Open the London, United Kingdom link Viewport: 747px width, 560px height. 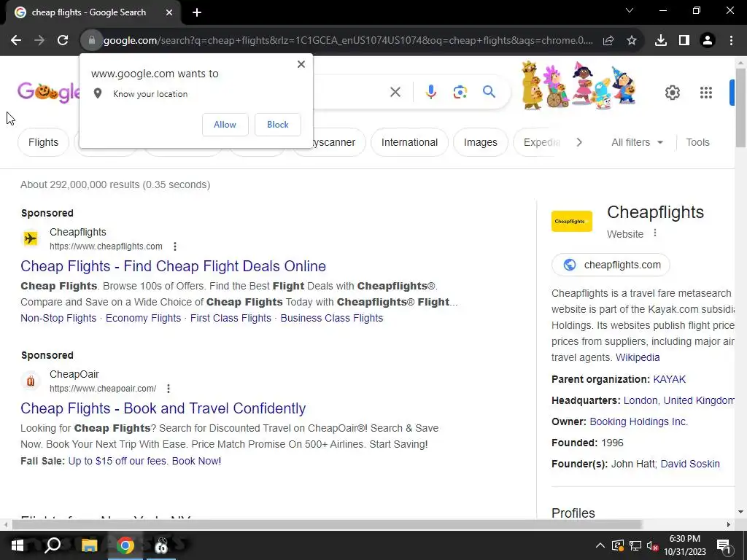(679, 400)
